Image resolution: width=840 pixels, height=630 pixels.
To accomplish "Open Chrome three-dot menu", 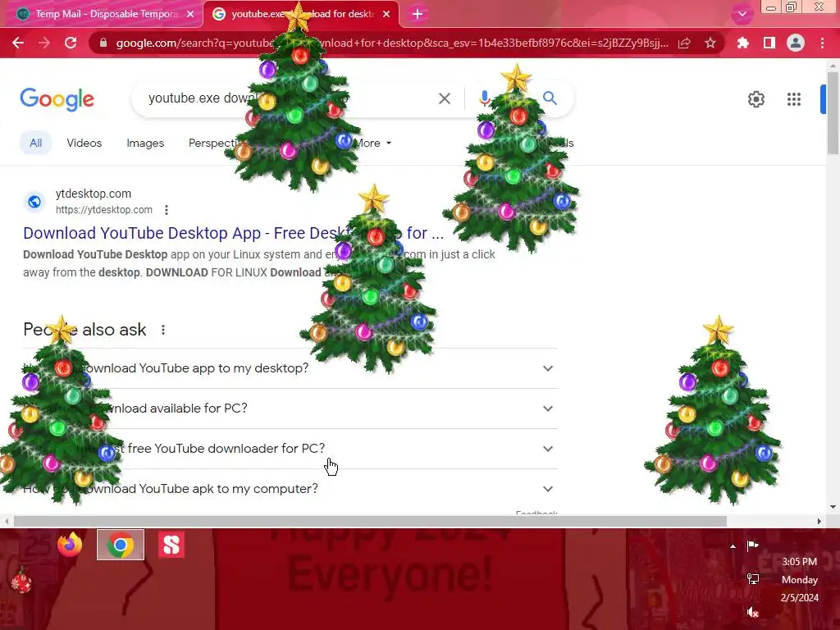I will tap(822, 43).
